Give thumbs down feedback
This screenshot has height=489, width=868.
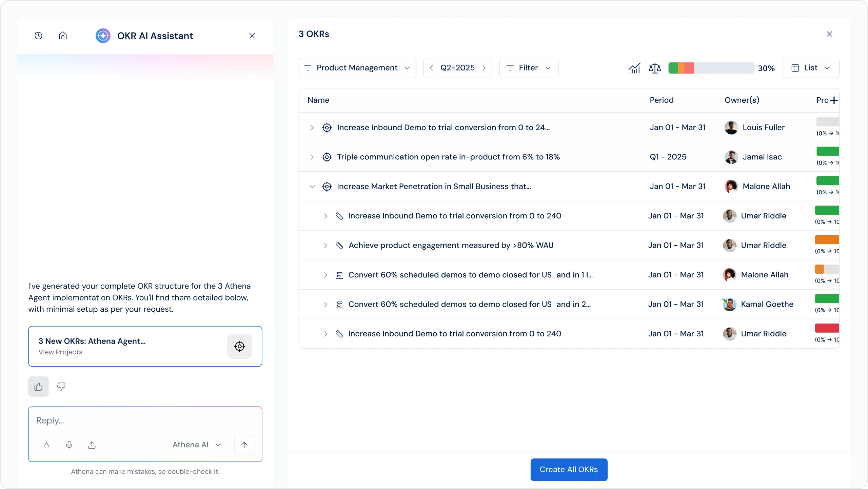tap(61, 387)
